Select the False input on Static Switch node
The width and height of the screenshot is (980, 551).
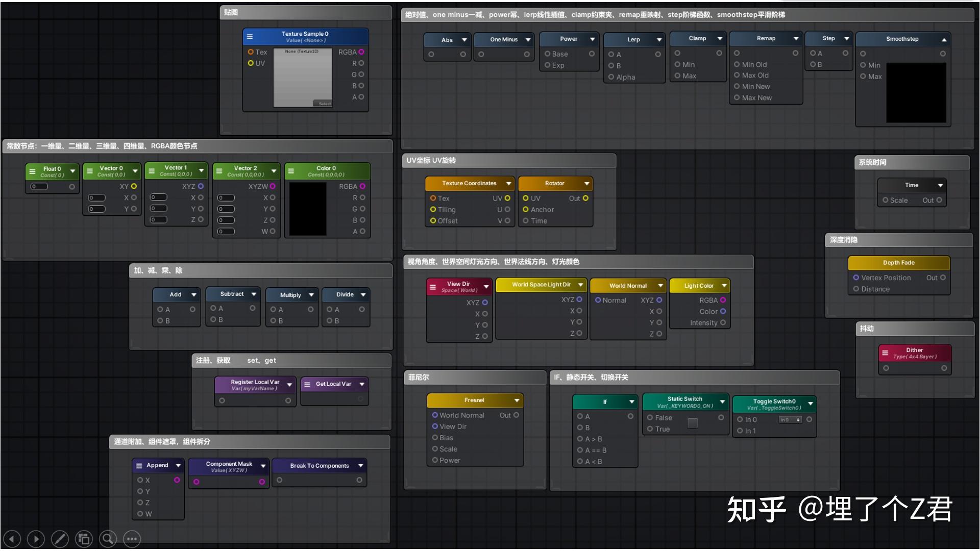[649, 417]
